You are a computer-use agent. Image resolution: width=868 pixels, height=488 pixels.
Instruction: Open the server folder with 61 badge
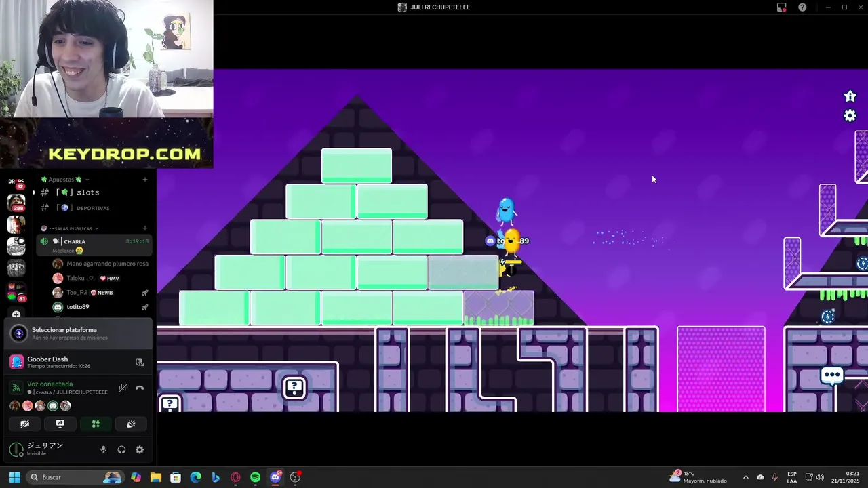click(16, 291)
